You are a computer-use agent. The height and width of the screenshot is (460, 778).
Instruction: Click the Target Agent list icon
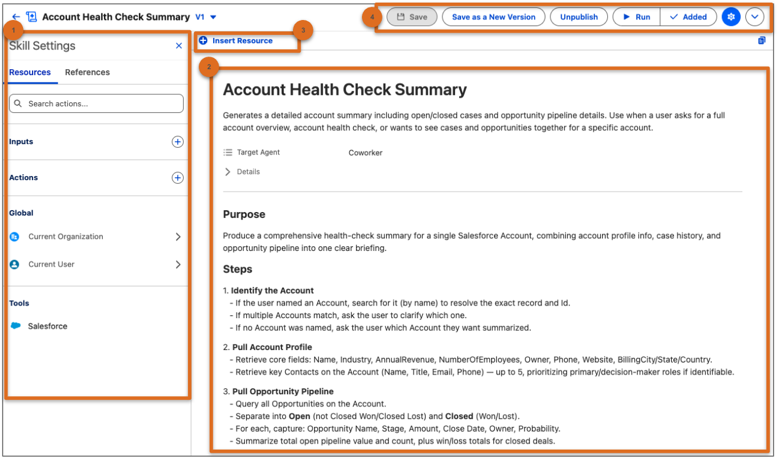tap(228, 152)
